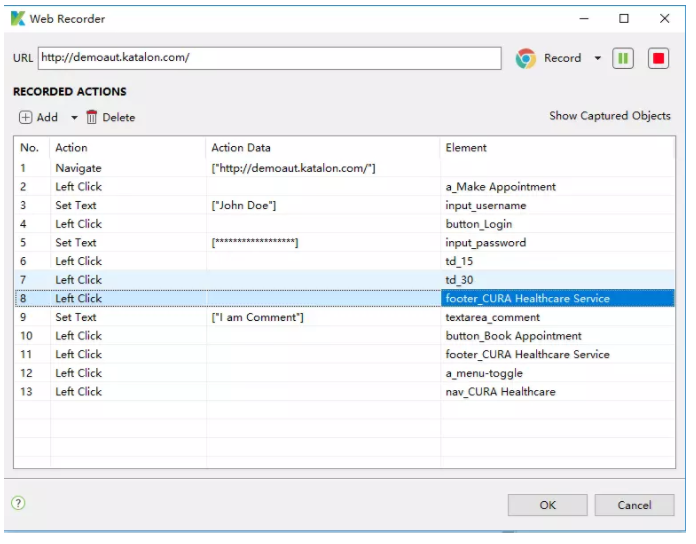Screen dimensions: 696x544
Task: Click the Chrome browser Record icon
Action: (526, 58)
